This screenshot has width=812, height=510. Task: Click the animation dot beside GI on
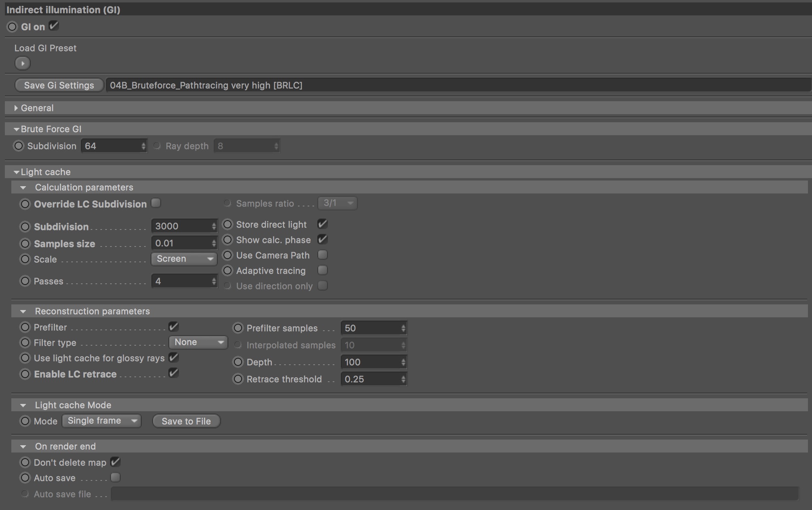point(12,27)
